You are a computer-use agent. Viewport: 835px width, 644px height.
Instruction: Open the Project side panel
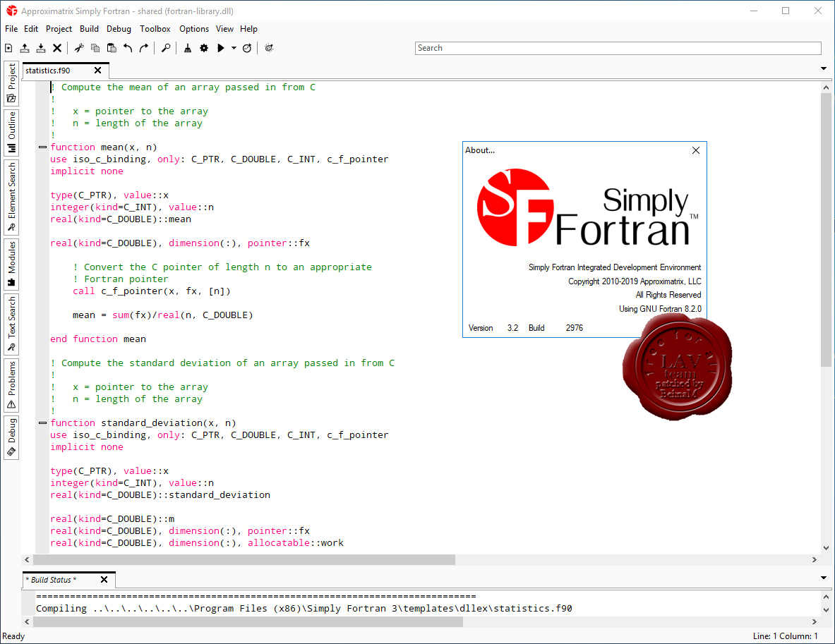click(x=12, y=83)
